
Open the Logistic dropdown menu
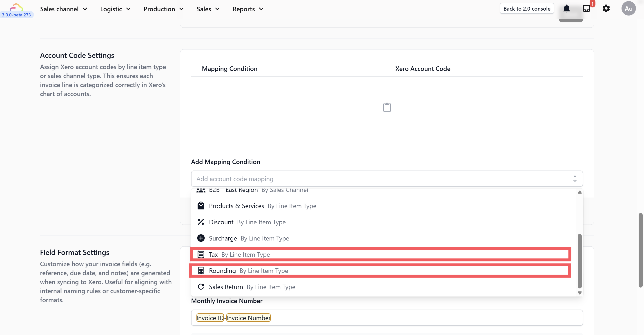[115, 9]
